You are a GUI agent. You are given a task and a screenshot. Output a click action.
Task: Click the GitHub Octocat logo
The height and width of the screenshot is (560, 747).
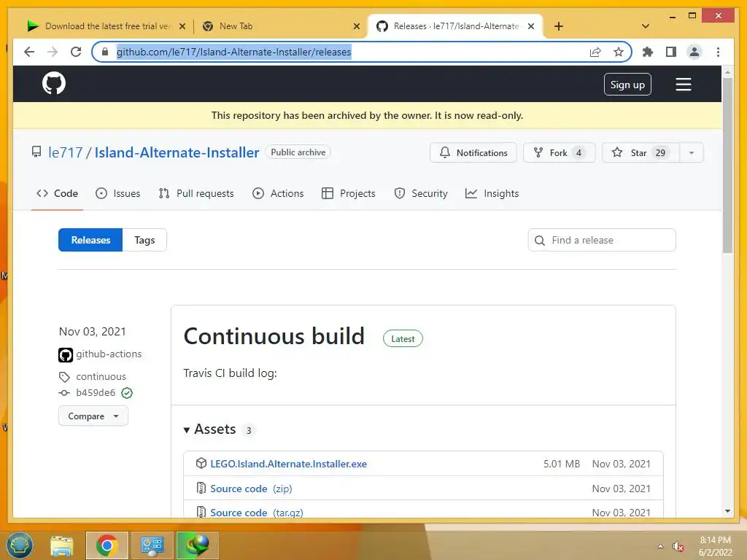pos(54,83)
